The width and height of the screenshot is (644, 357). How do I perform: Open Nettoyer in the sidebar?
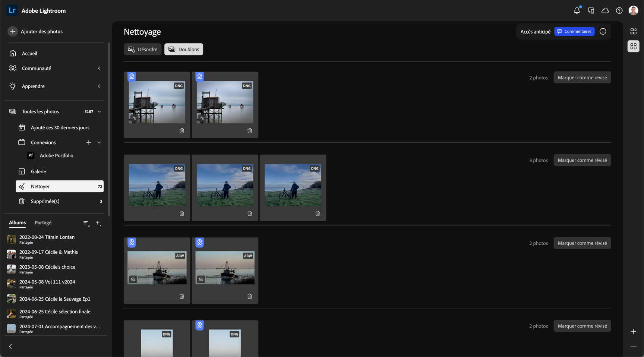(x=60, y=186)
